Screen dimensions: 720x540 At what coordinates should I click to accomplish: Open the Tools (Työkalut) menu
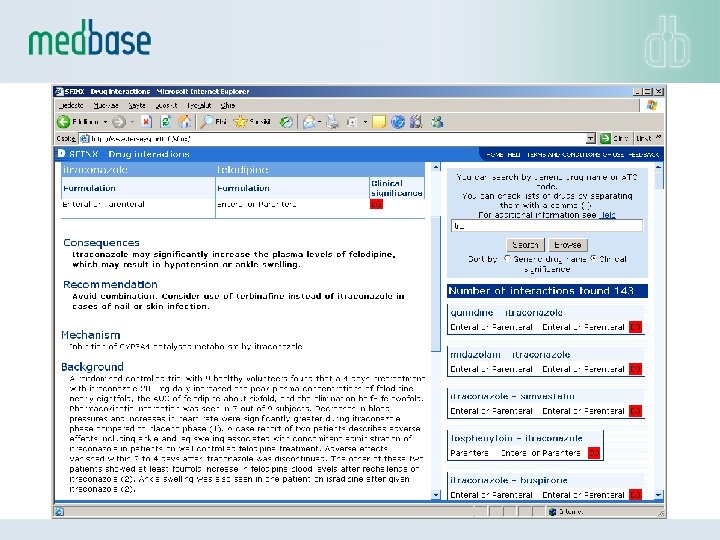click(x=199, y=106)
